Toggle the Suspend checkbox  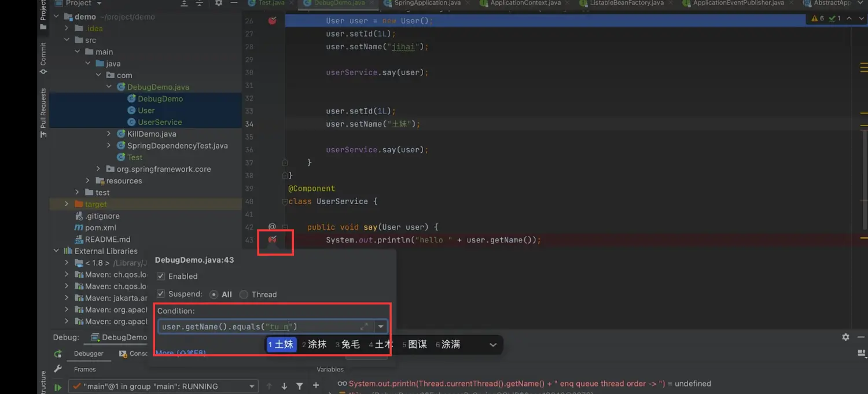pos(161,294)
